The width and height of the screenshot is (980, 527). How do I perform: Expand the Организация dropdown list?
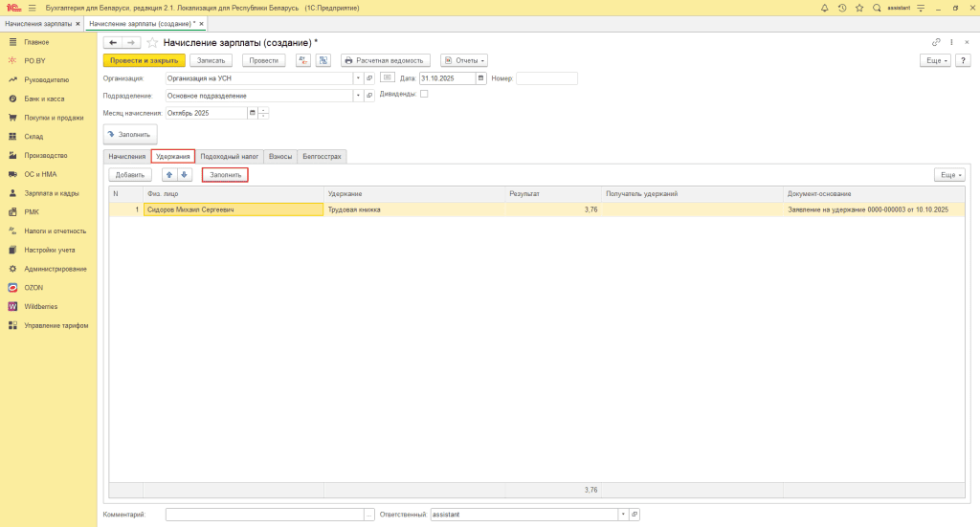(x=357, y=78)
